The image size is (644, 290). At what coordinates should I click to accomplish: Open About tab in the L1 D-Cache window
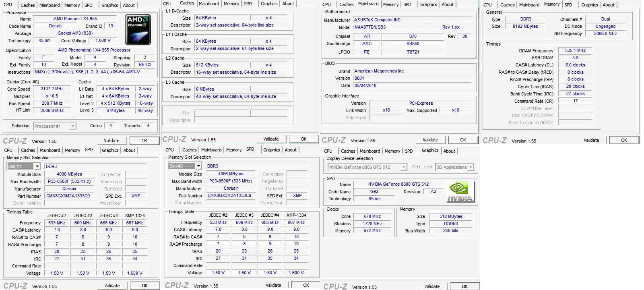tap(288, 4)
